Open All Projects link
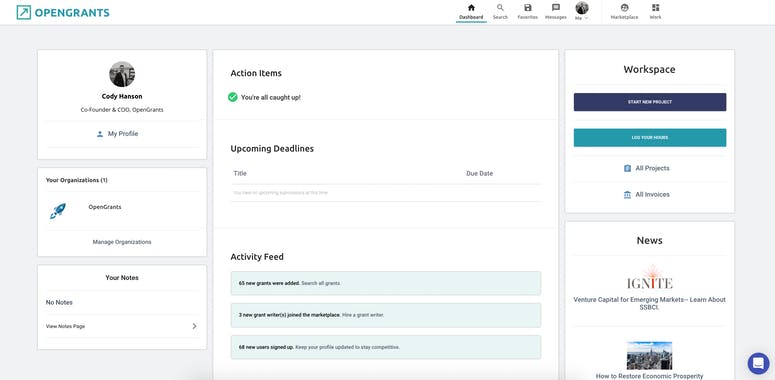The image size is (775, 380). (652, 169)
